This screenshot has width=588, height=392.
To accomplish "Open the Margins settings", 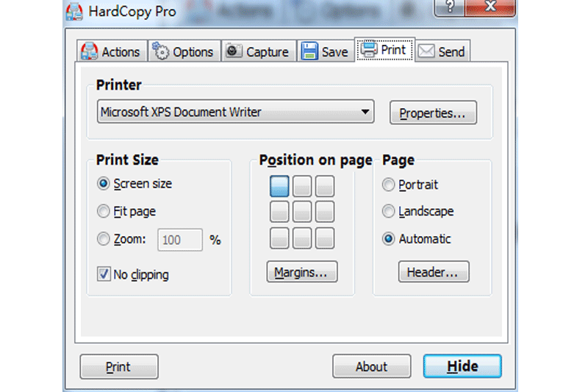I will [x=302, y=272].
